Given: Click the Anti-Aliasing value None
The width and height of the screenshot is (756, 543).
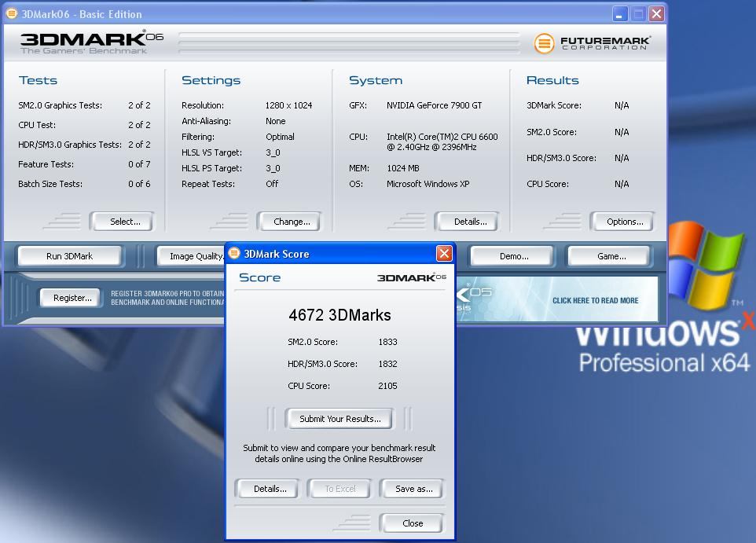Looking at the screenshot, I should (275, 121).
